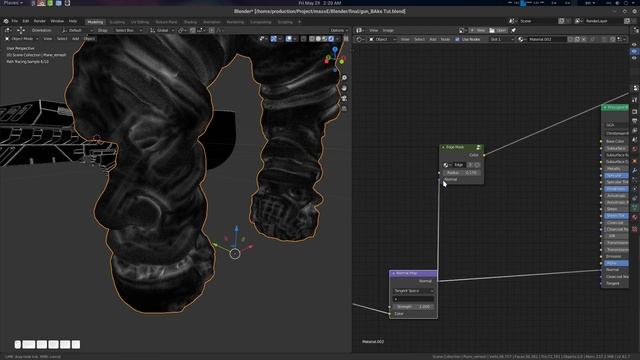Open image editor View menu
This screenshot has width=640, height=360.
point(373,30)
